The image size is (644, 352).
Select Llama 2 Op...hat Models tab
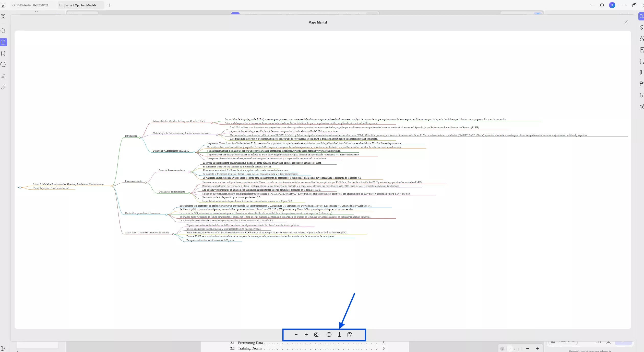tap(80, 5)
